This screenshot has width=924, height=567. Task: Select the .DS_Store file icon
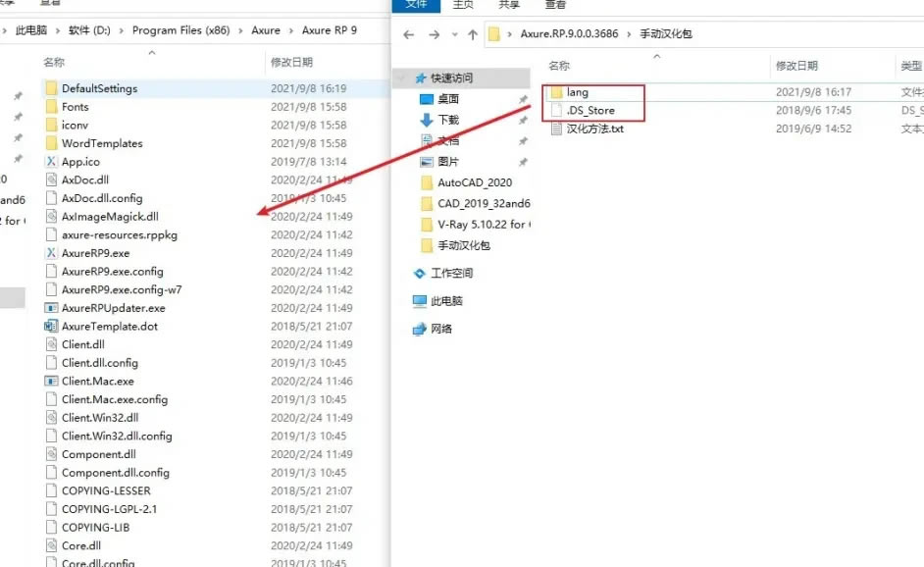pos(556,110)
